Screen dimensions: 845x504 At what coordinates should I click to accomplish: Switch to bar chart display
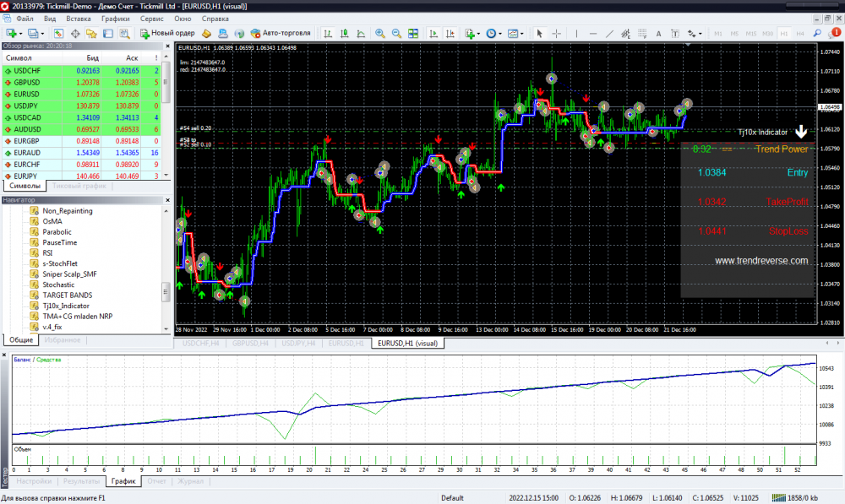tap(328, 34)
